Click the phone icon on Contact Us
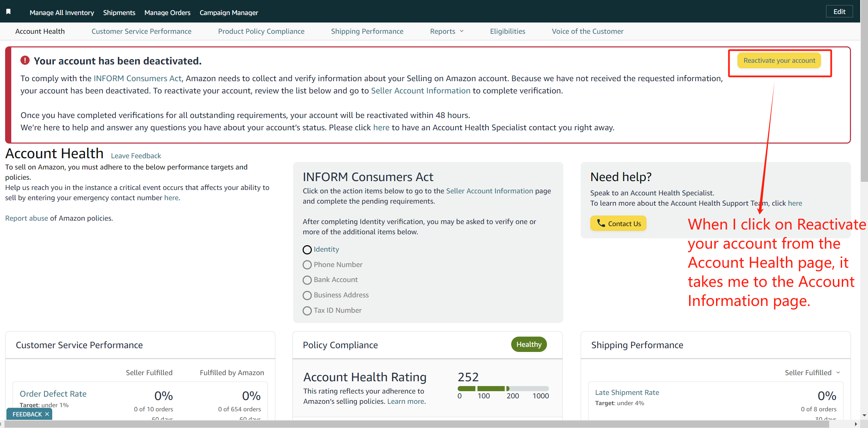Viewport: 868px width, 428px height. [601, 223]
